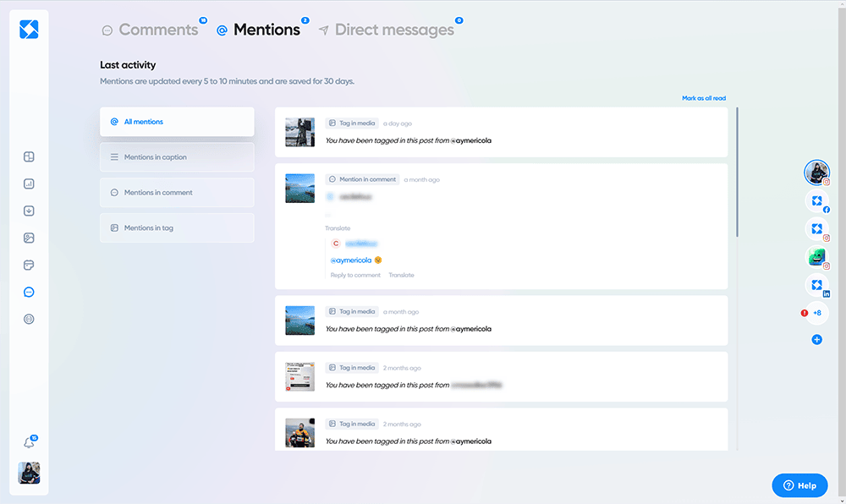
Task: Open the Listening download-arrow icon
Action: (x=28, y=211)
